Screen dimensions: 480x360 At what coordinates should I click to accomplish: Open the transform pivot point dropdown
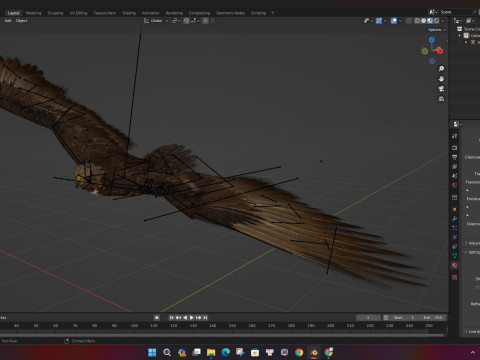(x=176, y=21)
